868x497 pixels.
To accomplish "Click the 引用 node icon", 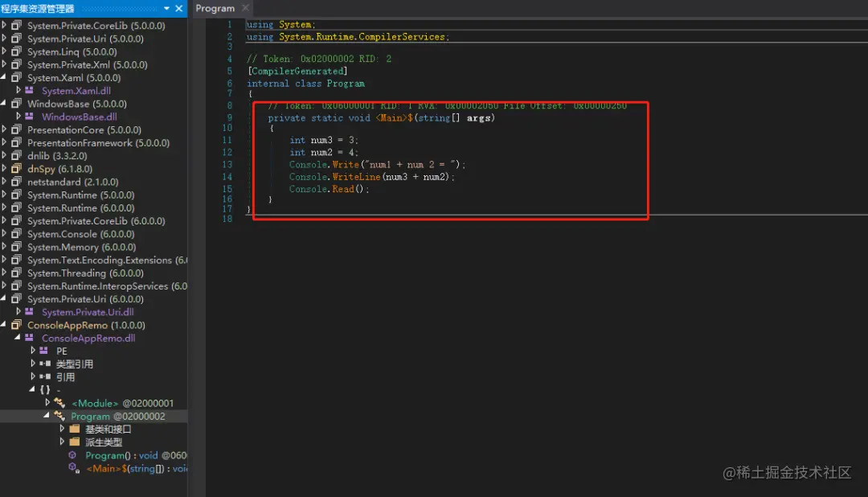I will click(45, 376).
